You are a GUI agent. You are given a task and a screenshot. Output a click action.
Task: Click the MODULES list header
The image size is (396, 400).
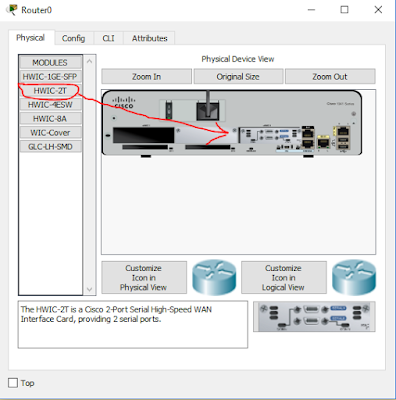click(x=50, y=63)
